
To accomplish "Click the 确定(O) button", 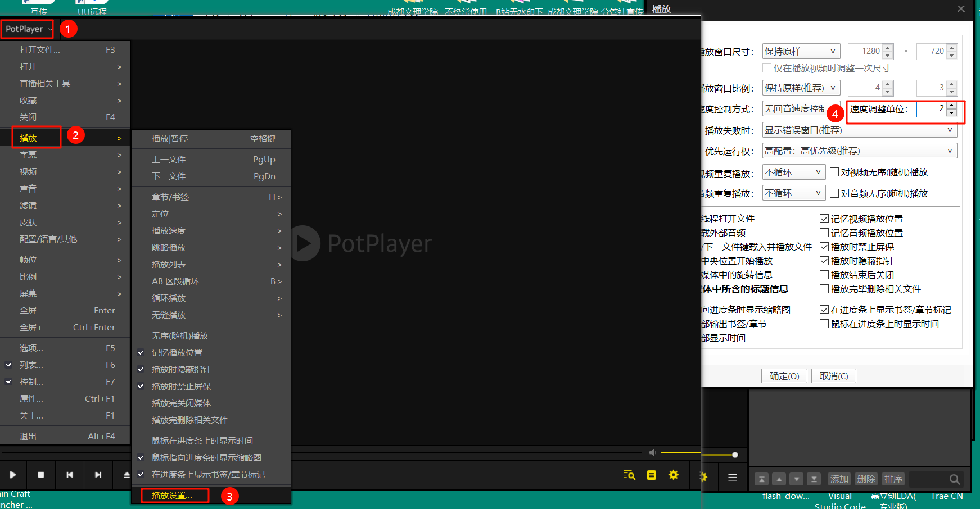I will tap(784, 375).
